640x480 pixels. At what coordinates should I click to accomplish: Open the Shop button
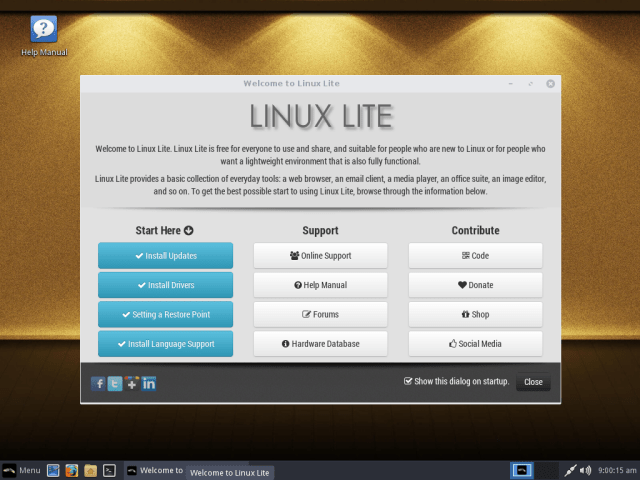pos(476,314)
